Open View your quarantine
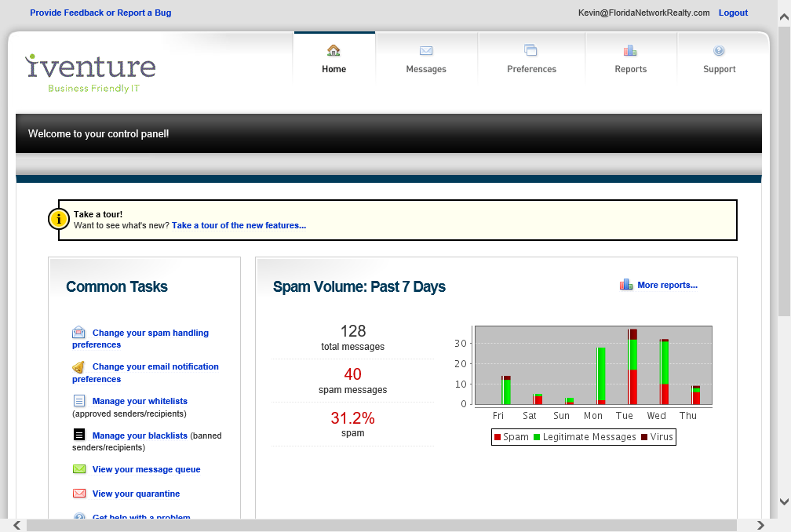 pyautogui.click(x=137, y=494)
